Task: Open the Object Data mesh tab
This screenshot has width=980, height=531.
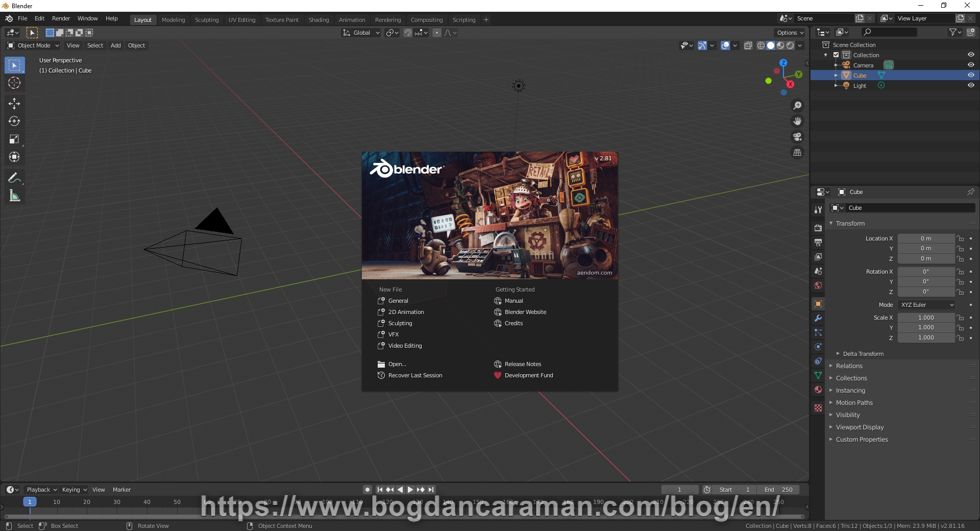Action: pos(818,375)
